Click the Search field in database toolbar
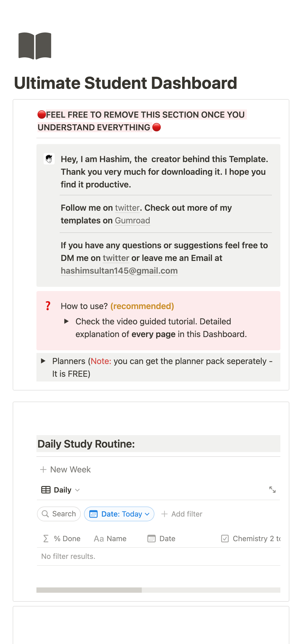 64,514
